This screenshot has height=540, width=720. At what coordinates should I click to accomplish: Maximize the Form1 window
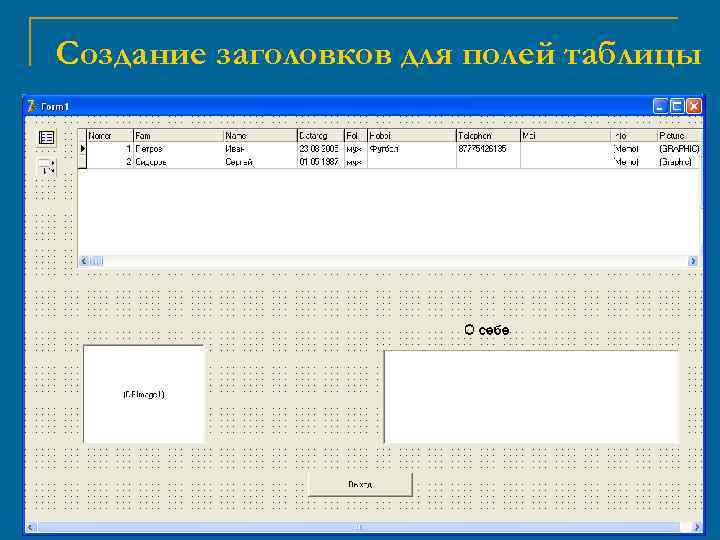pyautogui.click(x=677, y=106)
